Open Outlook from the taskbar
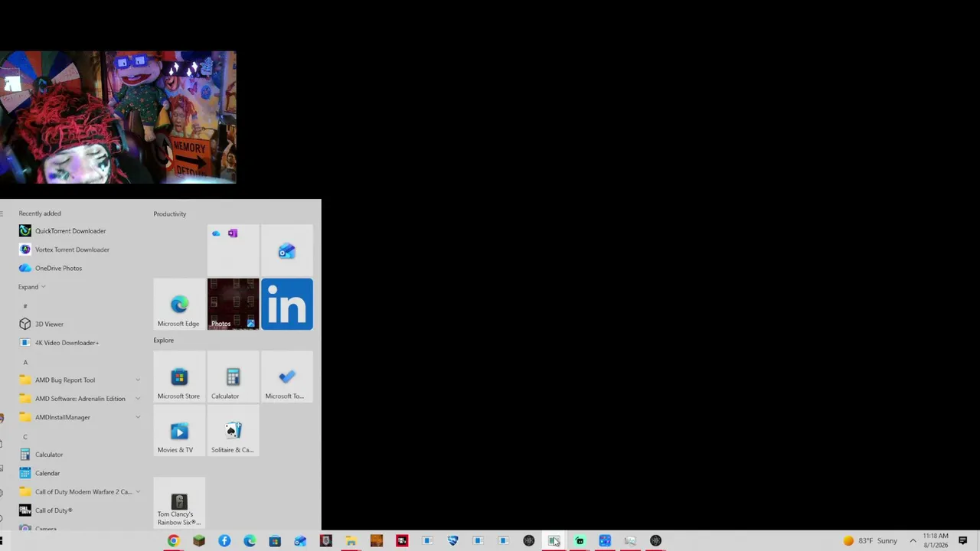The height and width of the screenshot is (551, 980). tap(300, 541)
